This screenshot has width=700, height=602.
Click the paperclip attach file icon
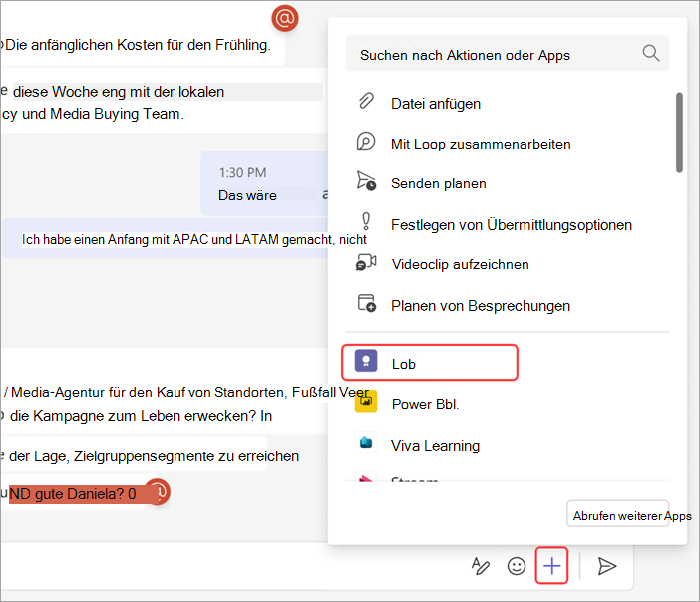pos(366,101)
